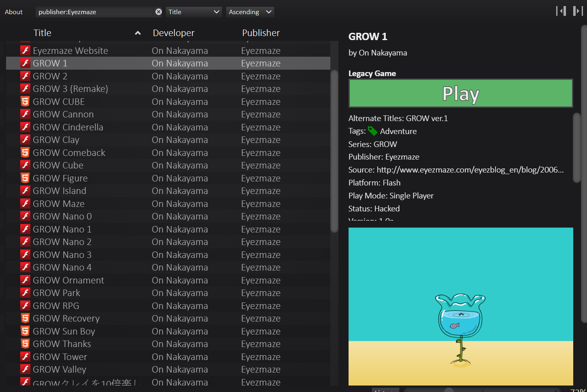The width and height of the screenshot is (587, 392).
Task: Click the green tag icon beside Adventure
Action: (372, 131)
